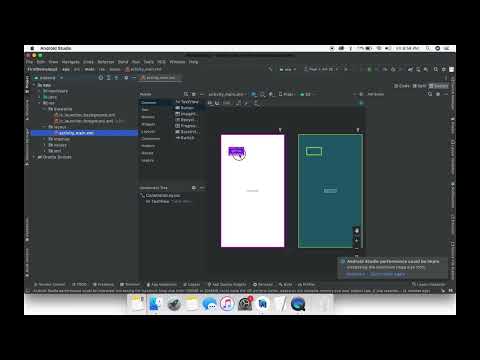The width and height of the screenshot is (480, 360).
Task: Switch editor to Design view
Action: point(438,86)
